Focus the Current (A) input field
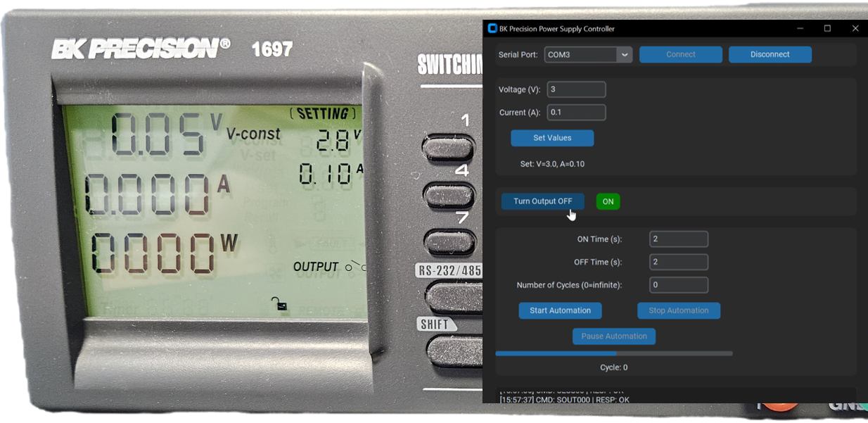This screenshot has height=423, width=868. [x=576, y=113]
